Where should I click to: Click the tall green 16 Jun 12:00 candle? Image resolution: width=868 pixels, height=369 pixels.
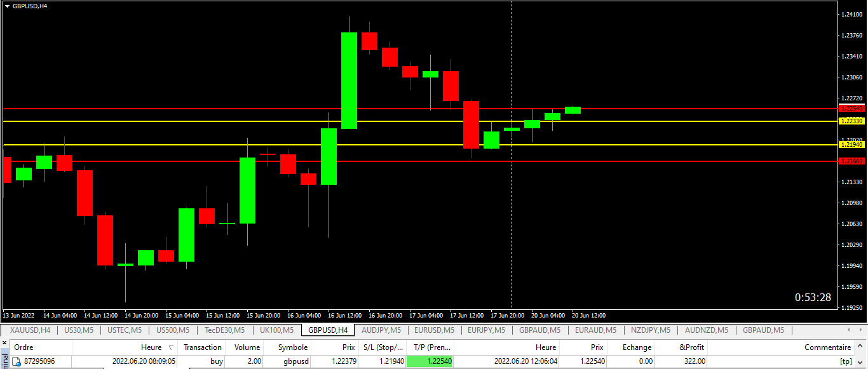(349, 81)
